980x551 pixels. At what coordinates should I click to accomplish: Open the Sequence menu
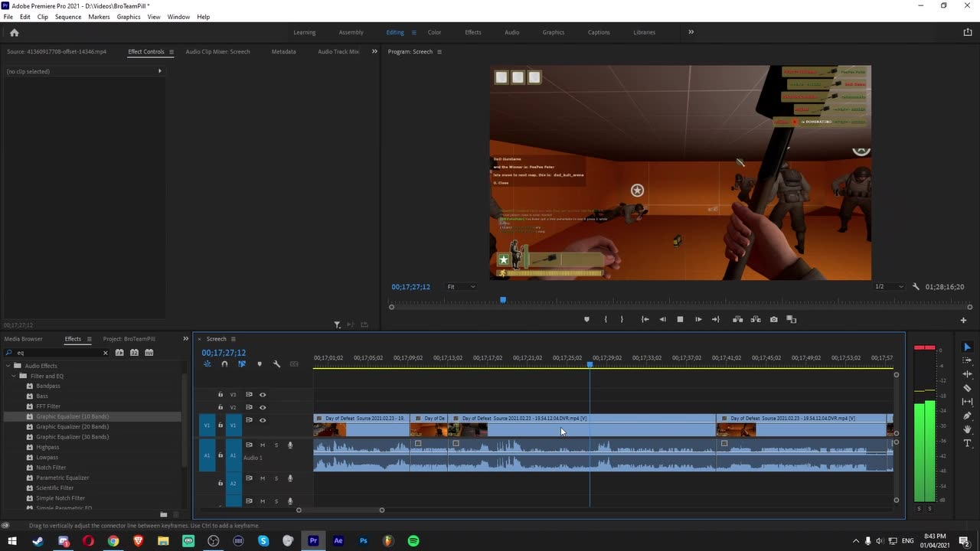click(x=68, y=17)
